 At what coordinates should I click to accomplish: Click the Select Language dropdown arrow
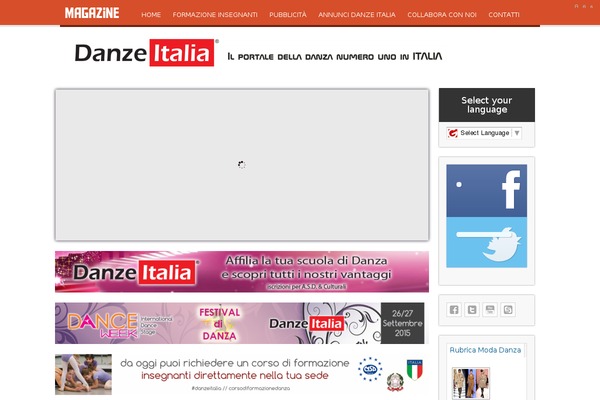517,133
